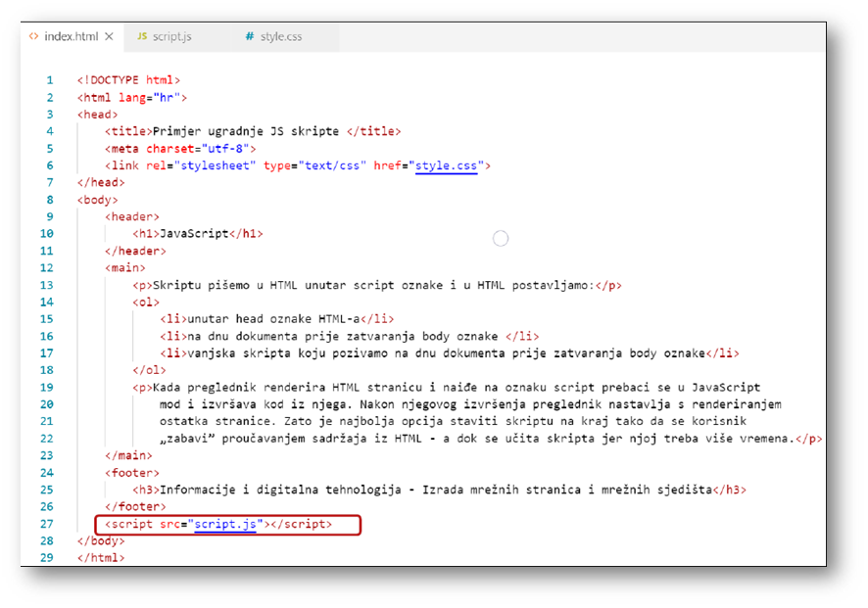Click the opening <head> tag on line 3

coord(97,115)
